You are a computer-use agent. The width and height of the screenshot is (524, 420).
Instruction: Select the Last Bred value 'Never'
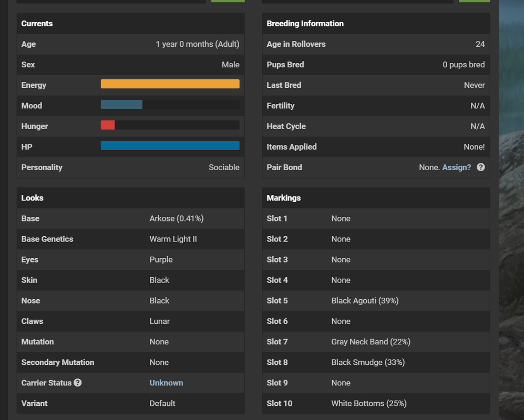tap(475, 85)
